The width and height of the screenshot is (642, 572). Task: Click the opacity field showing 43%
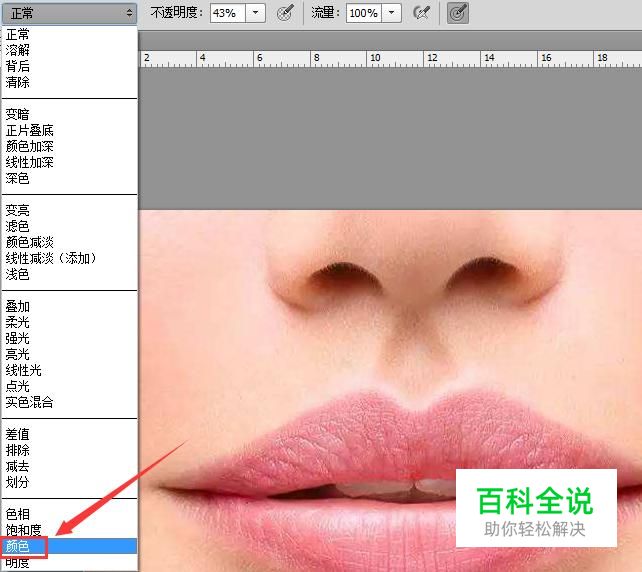228,13
